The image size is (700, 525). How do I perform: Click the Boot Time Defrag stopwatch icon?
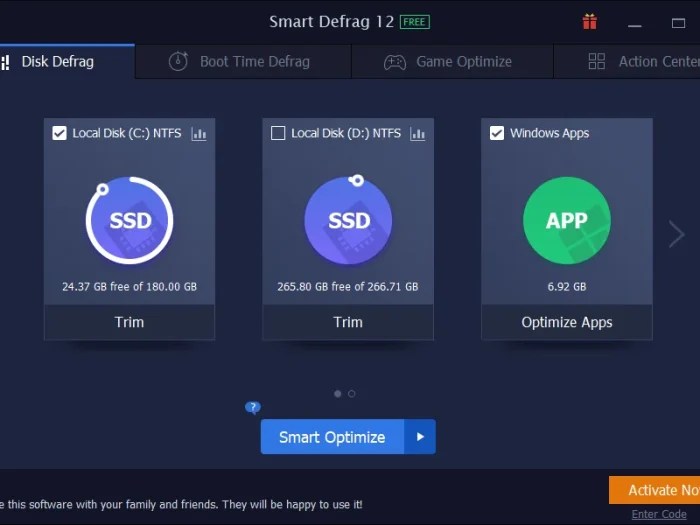(178, 61)
